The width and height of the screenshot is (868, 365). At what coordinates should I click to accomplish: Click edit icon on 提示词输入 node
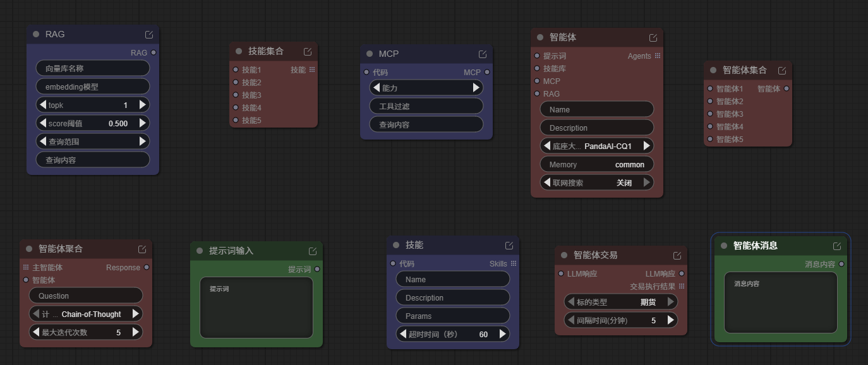tap(313, 251)
